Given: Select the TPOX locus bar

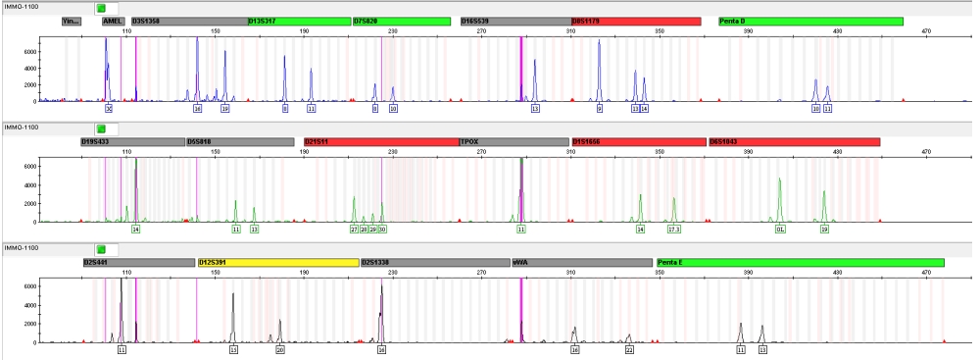Looking at the screenshot, I should pyautogui.click(x=514, y=142).
